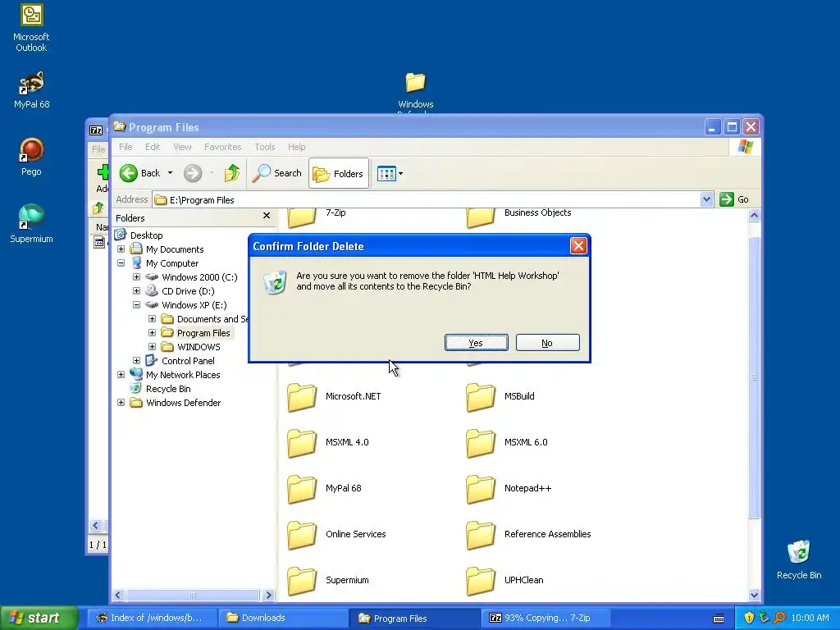Open Search in the Explorer toolbar
This screenshot has width=840, height=630.
click(277, 173)
